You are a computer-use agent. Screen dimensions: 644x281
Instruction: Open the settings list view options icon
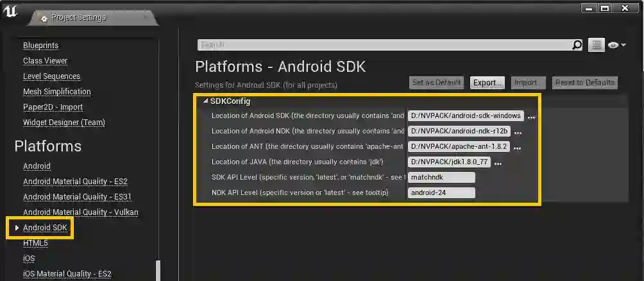[597, 45]
